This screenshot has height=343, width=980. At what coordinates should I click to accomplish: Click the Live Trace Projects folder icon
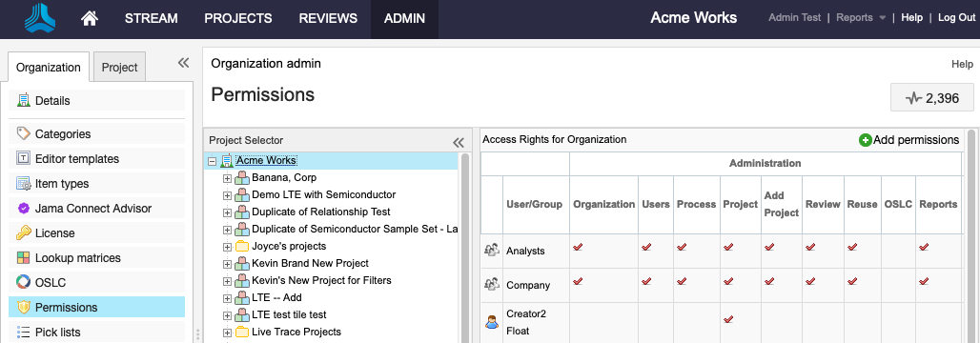(242, 332)
